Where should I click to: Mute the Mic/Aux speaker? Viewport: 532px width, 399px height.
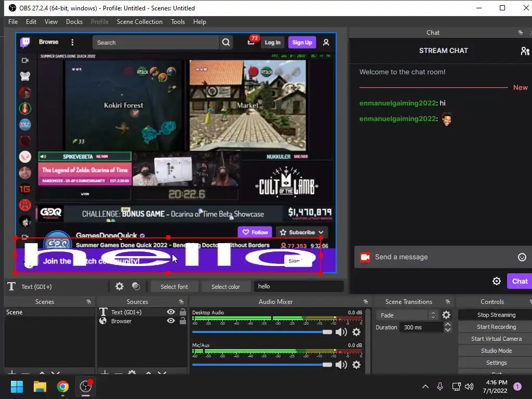click(x=341, y=364)
